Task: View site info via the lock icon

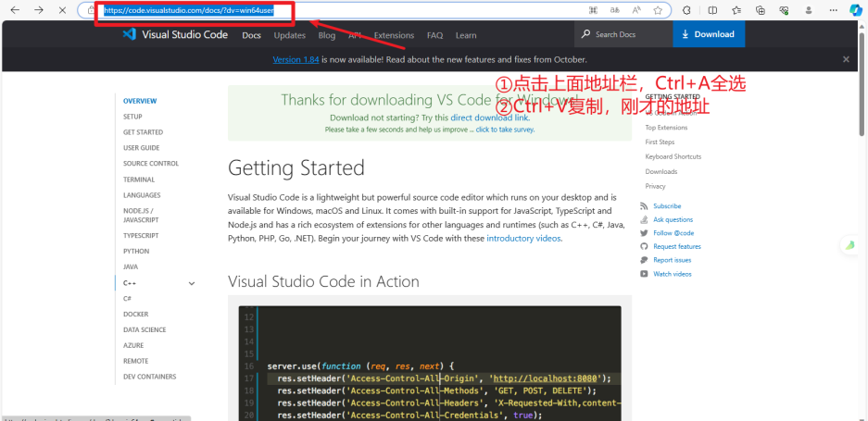Action: coord(91,10)
